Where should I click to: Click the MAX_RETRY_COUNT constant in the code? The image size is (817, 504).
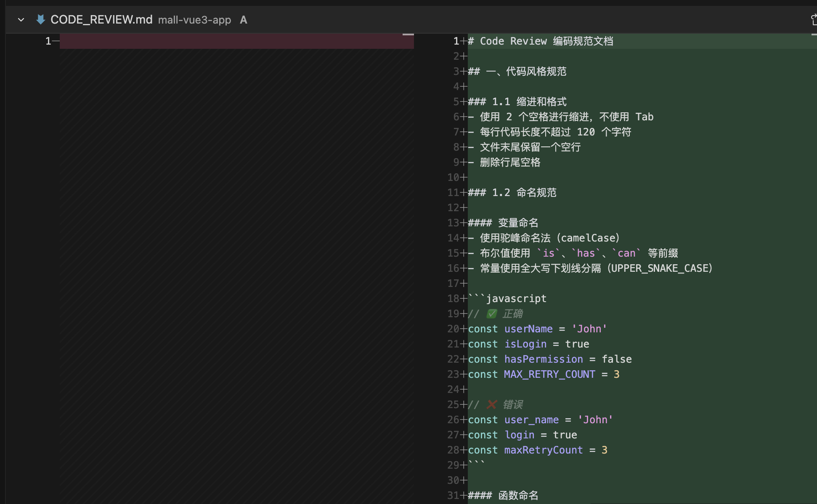[x=549, y=374]
